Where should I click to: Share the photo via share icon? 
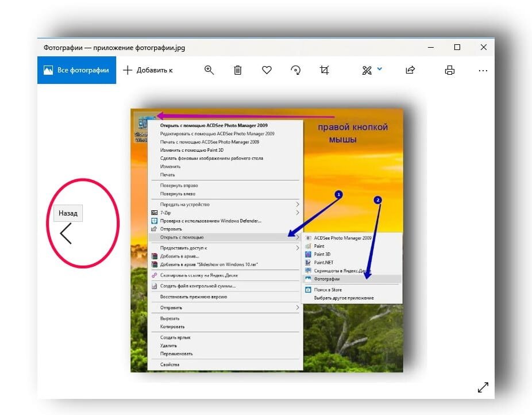coord(410,70)
